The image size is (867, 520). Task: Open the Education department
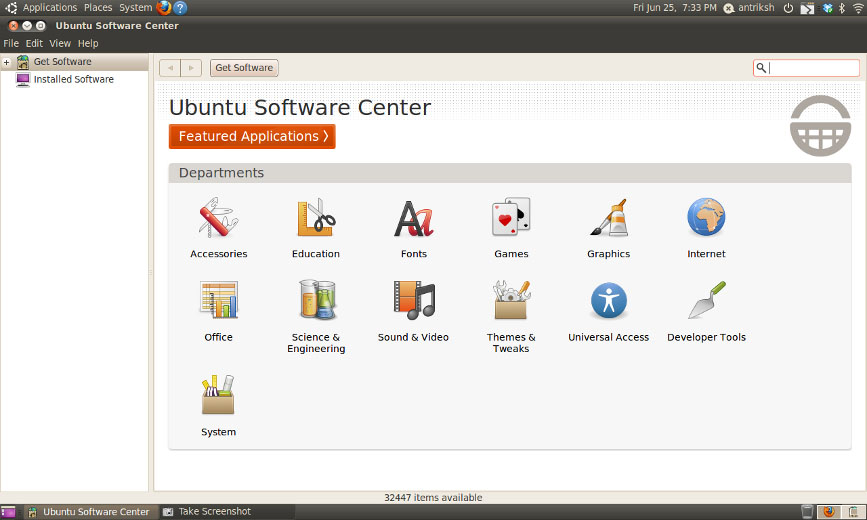pyautogui.click(x=316, y=228)
